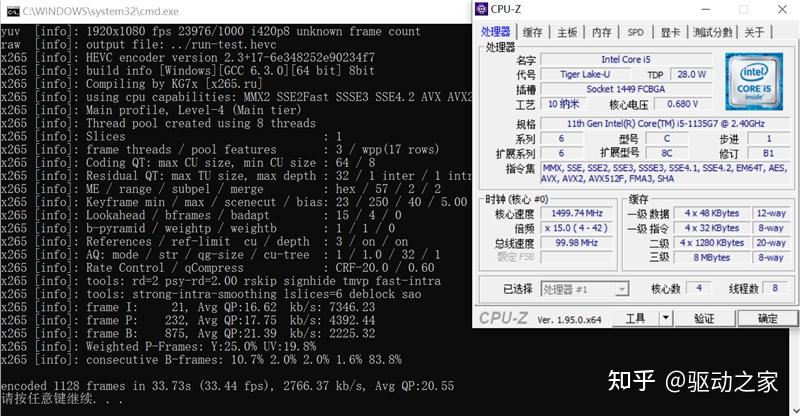Click the Rate Control CRF-20.0 line
This screenshot has width=800, height=416.
218,268
